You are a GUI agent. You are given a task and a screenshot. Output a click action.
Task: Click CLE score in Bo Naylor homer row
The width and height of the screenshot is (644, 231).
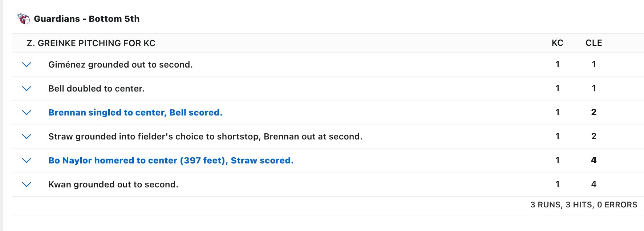[594, 161]
